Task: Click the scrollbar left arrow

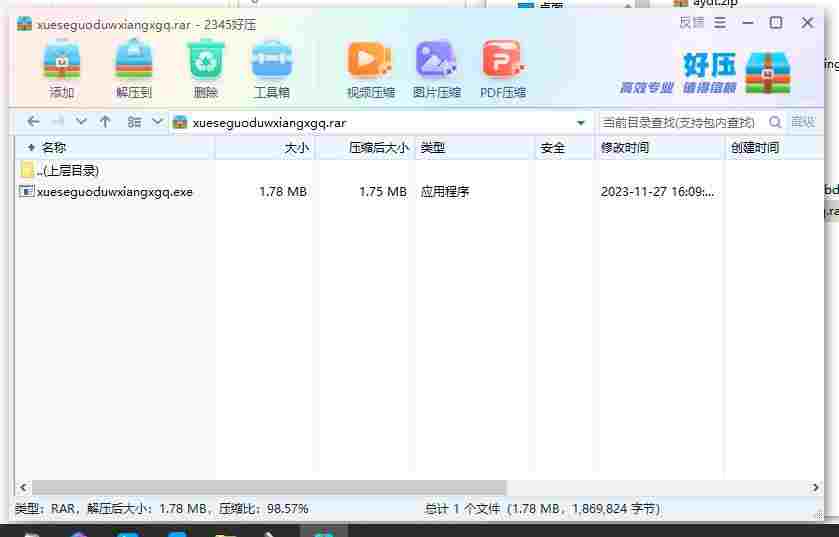Action: coord(23,487)
